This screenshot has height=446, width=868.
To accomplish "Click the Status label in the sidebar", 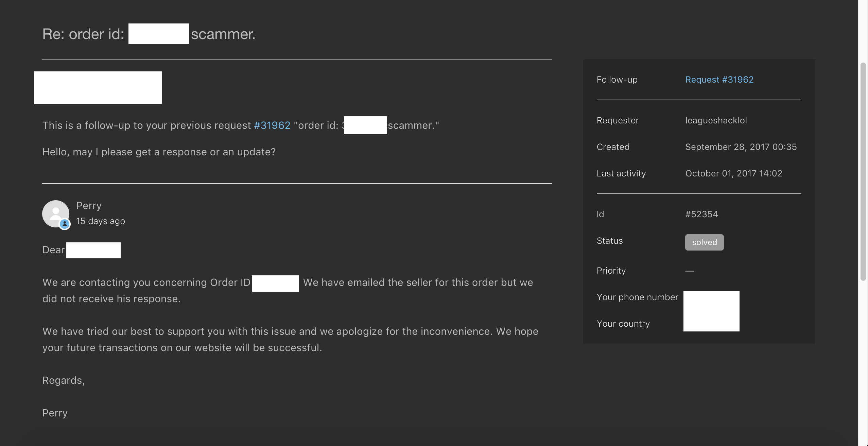I will click(x=610, y=241).
